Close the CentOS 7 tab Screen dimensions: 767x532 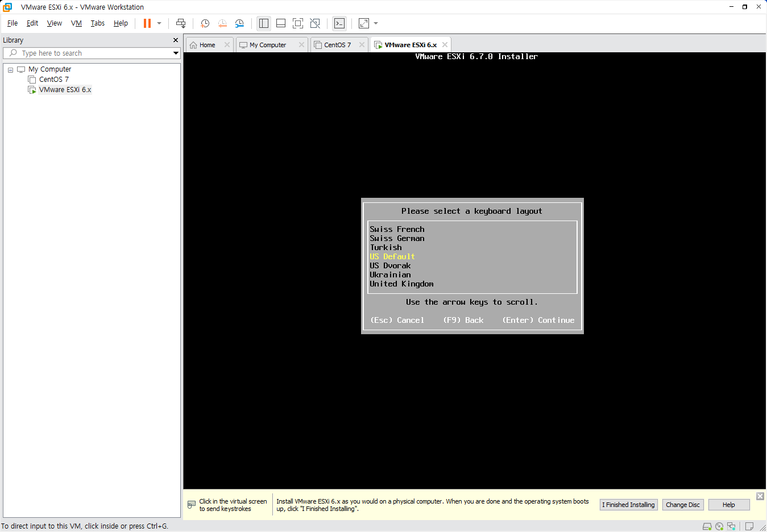tap(362, 45)
